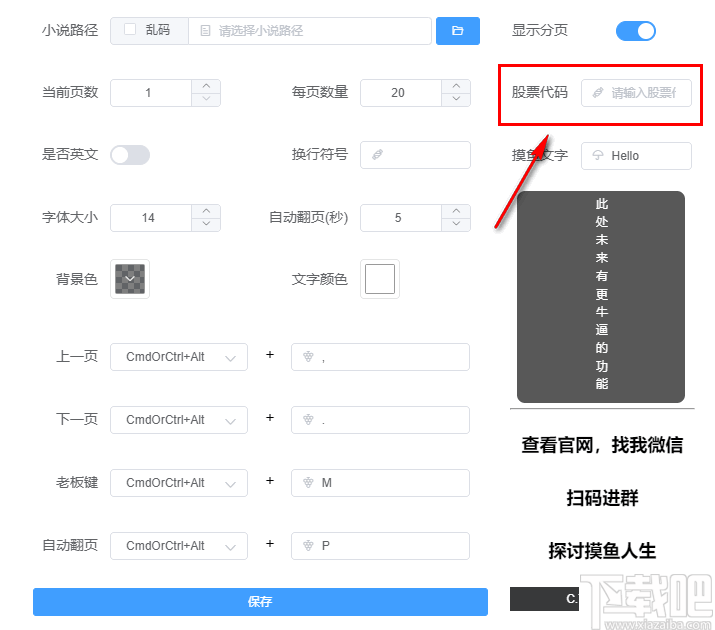Click the blue folder browse button

(x=457, y=31)
